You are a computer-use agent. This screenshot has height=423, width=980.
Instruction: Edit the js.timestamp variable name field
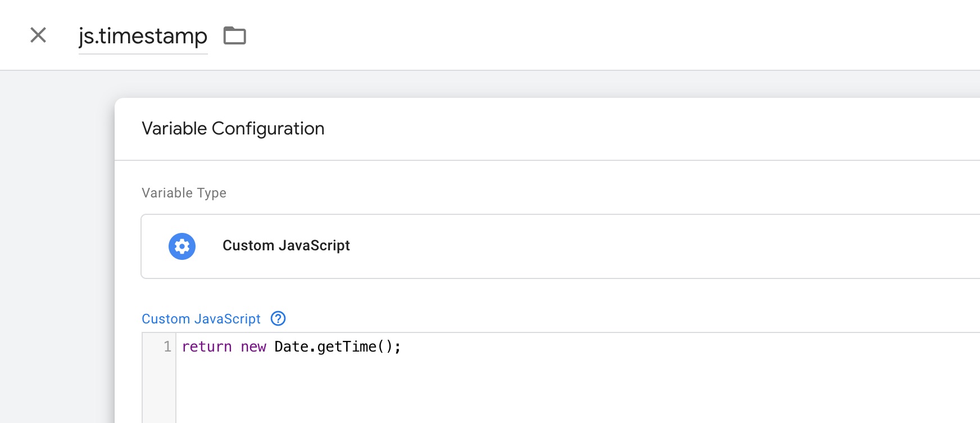point(143,36)
